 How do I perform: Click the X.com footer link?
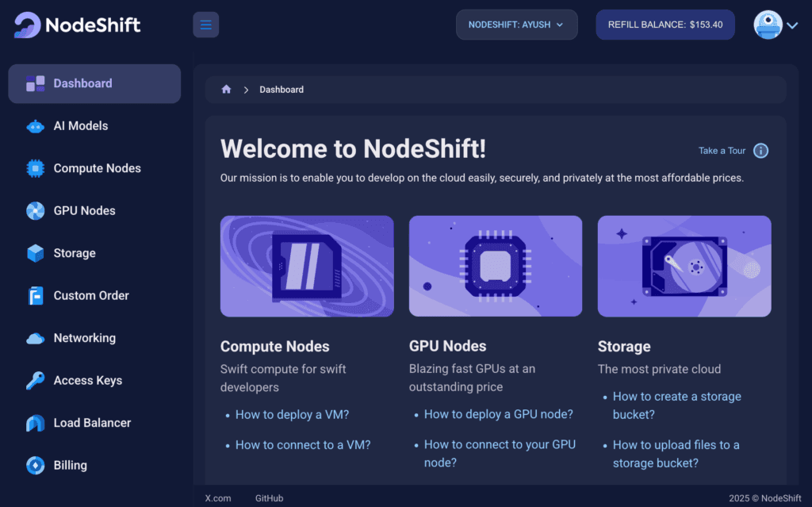pyautogui.click(x=218, y=498)
